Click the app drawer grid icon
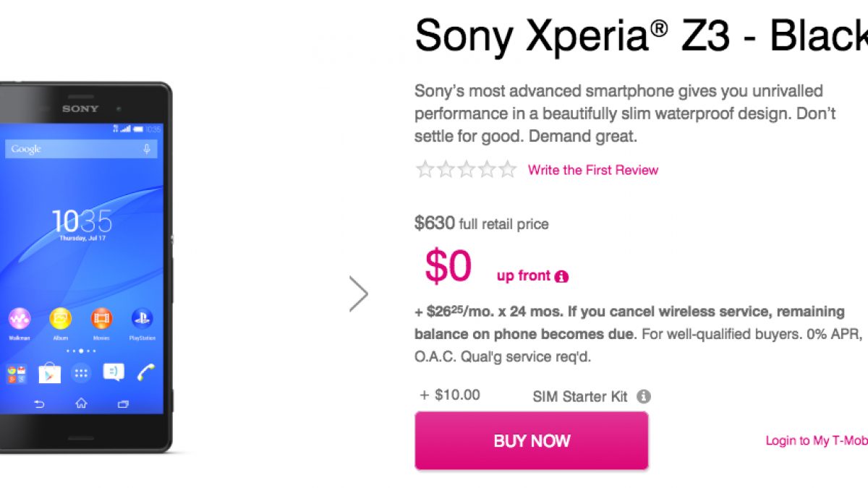 [x=81, y=373]
